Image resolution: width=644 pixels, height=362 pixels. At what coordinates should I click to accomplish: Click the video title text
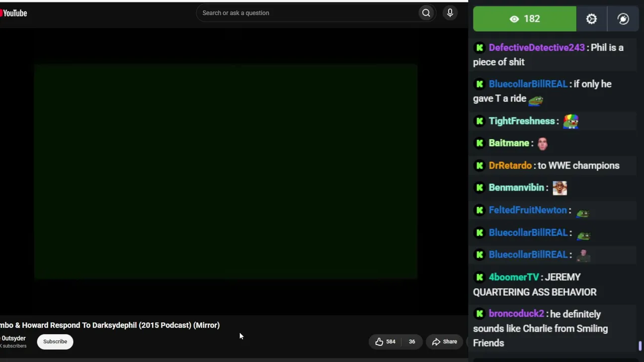coord(110,325)
